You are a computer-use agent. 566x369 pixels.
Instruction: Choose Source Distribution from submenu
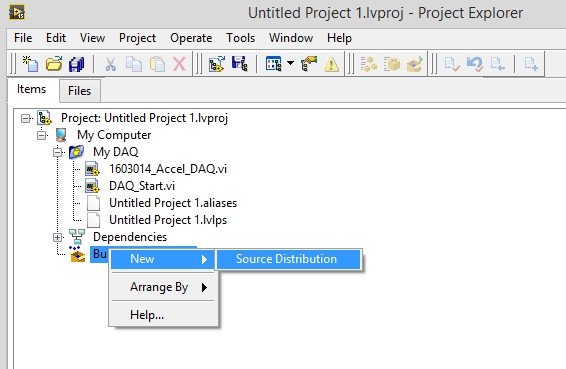pyautogui.click(x=288, y=259)
